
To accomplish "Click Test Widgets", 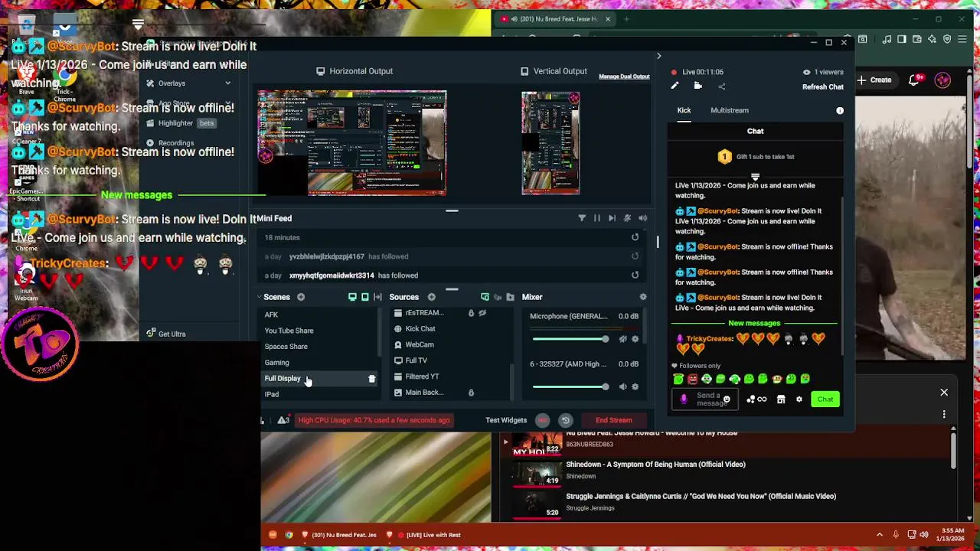I will [506, 420].
